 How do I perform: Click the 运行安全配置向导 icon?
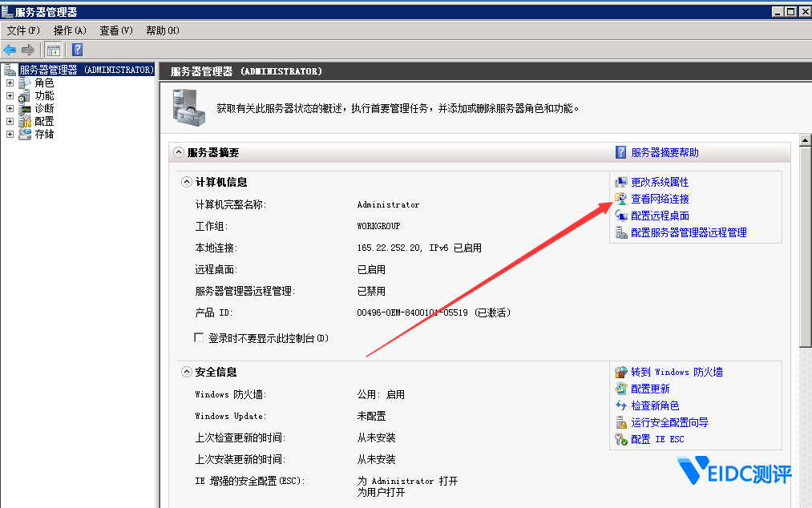[x=620, y=422]
